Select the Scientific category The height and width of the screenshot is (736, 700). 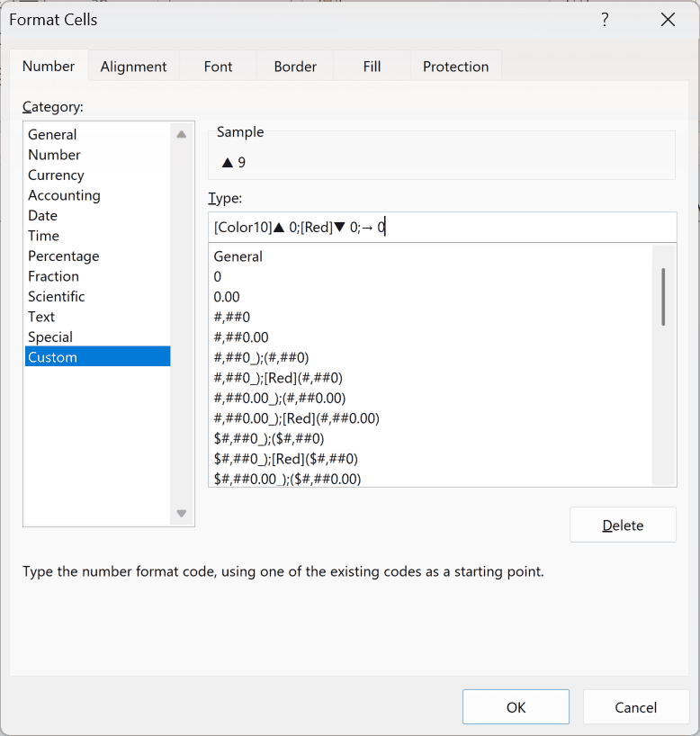(x=98, y=296)
